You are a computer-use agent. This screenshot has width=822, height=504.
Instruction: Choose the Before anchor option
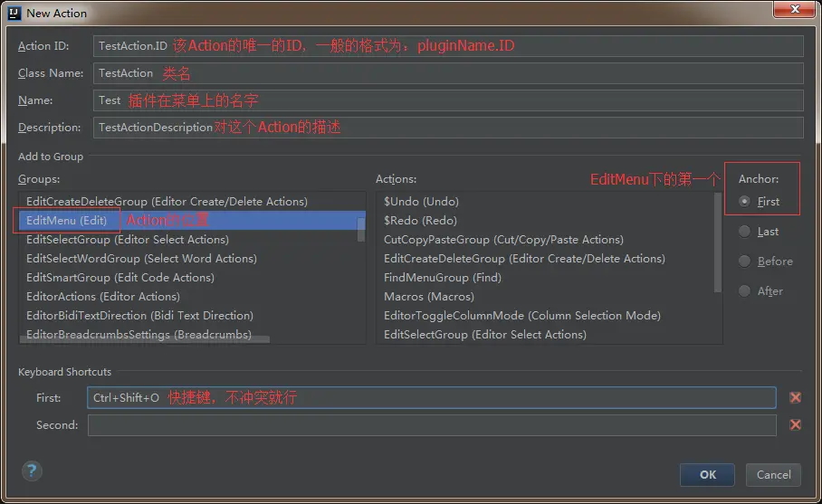coord(744,261)
